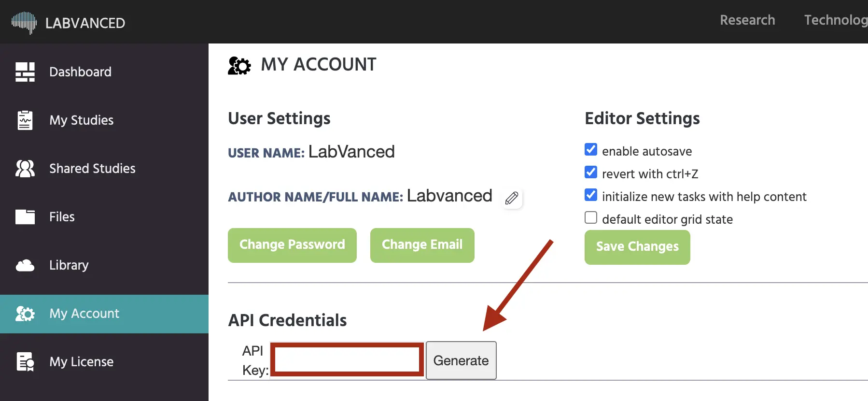The image size is (868, 401).
Task: Click the Editor Settings heading
Action: pos(642,118)
